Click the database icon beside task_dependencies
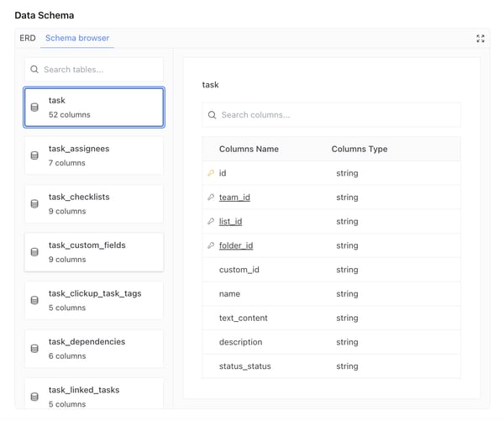Screen dimensions: 504x421 coord(34,349)
